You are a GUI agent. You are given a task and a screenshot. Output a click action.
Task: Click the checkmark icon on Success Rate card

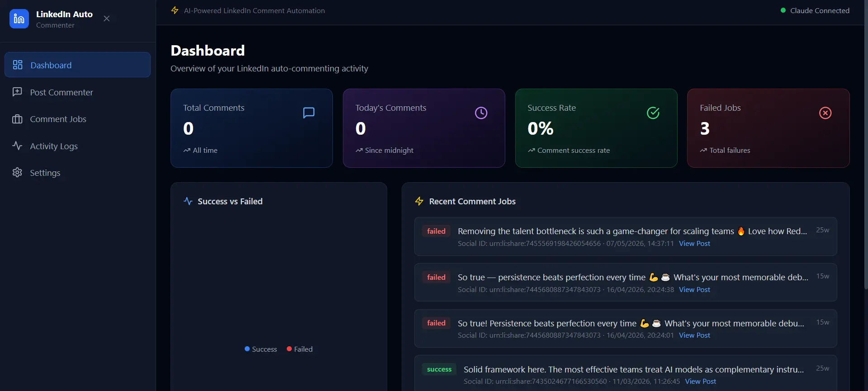coord(653,113)
